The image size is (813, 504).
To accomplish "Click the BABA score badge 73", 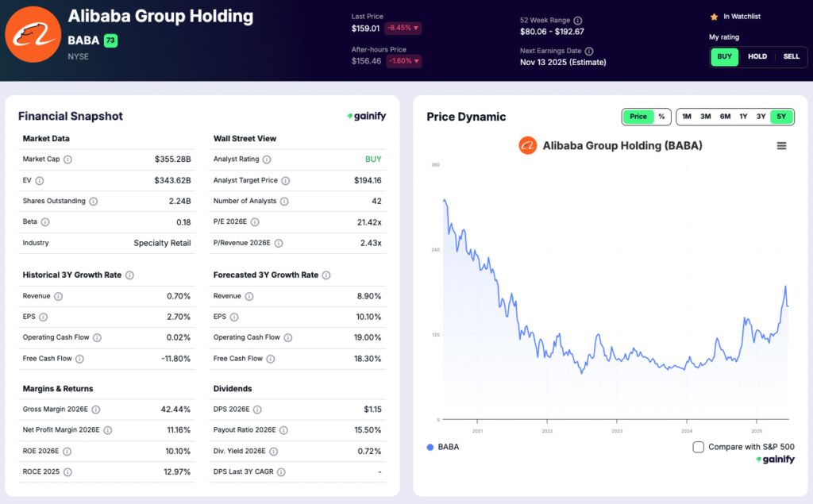I will click(x=110, y=40).
